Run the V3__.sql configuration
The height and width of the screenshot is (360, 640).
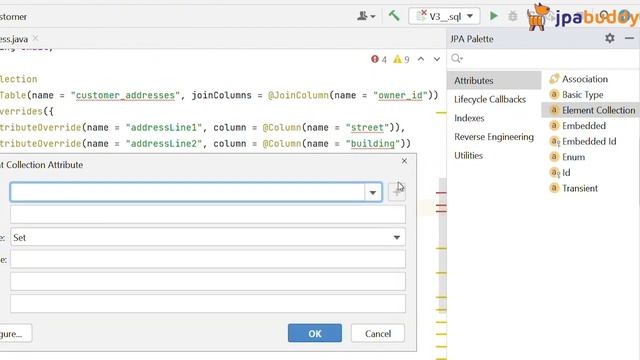[493, 16]
